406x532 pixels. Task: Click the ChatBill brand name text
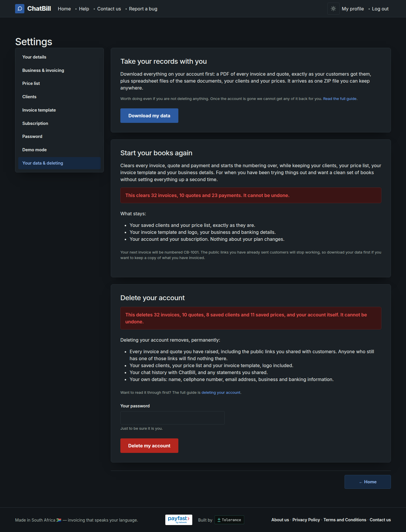point(39,9)
